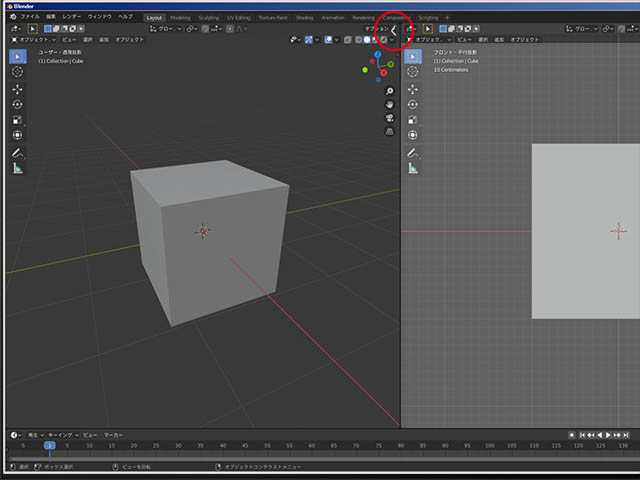
Task: Select the Annotate tool in right front-view viewport
Action: click(413, 153)
